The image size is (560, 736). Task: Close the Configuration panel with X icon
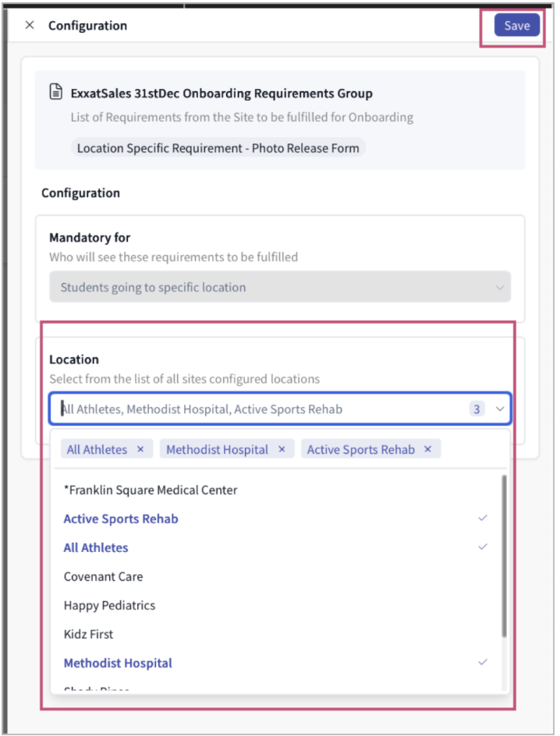click(x=30, y=25)
